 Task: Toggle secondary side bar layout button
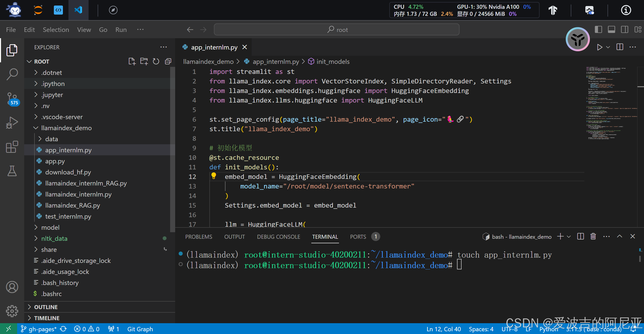tap(625, 30)
